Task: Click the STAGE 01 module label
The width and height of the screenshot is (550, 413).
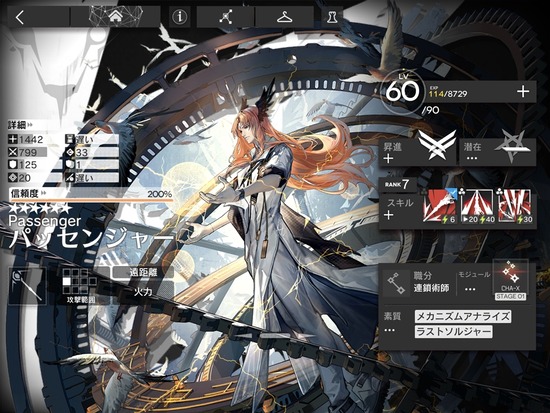Action: pos(511,297)
